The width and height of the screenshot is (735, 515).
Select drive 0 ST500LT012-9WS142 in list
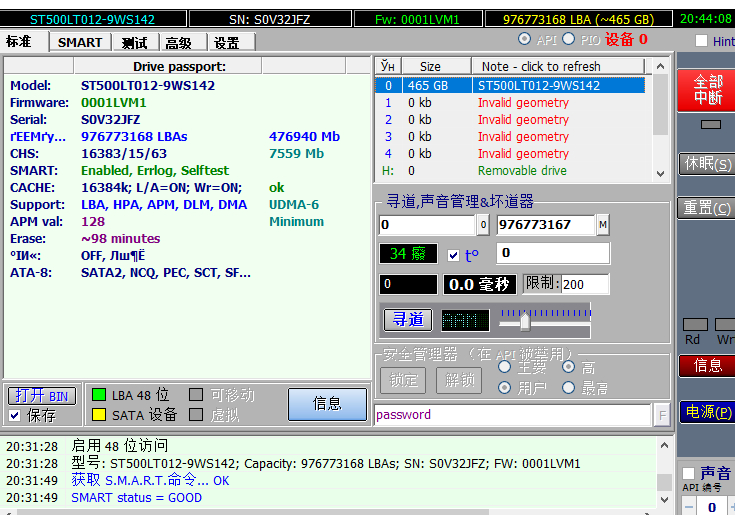510,85
